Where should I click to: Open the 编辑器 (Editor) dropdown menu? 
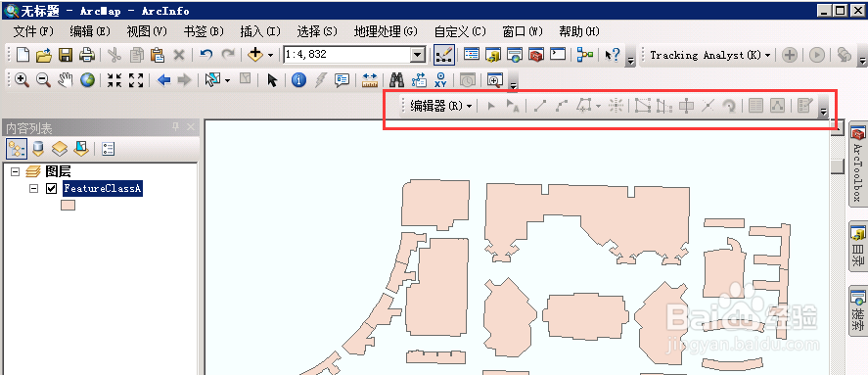440,106
